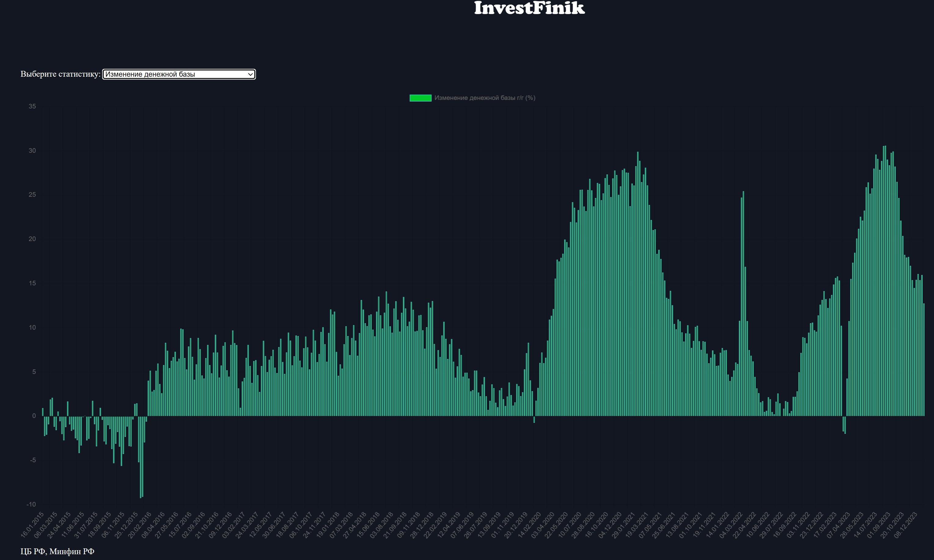The height and width of the screenshot is (560, 934).
Task: Click the x-axis date label 16.01.2015
Action: [x=33, y=525]
